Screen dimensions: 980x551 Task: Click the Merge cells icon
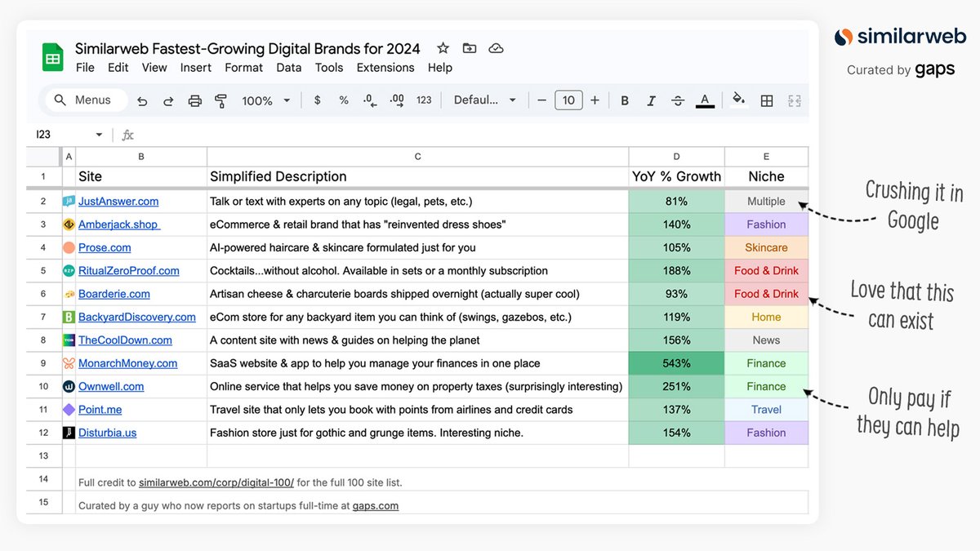coord(794,100)
